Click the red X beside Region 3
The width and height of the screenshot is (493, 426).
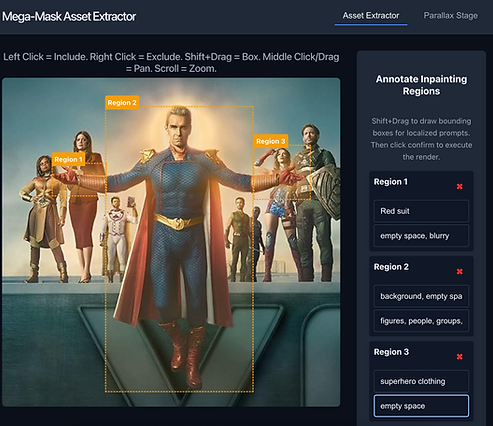(x=459, y=357)
